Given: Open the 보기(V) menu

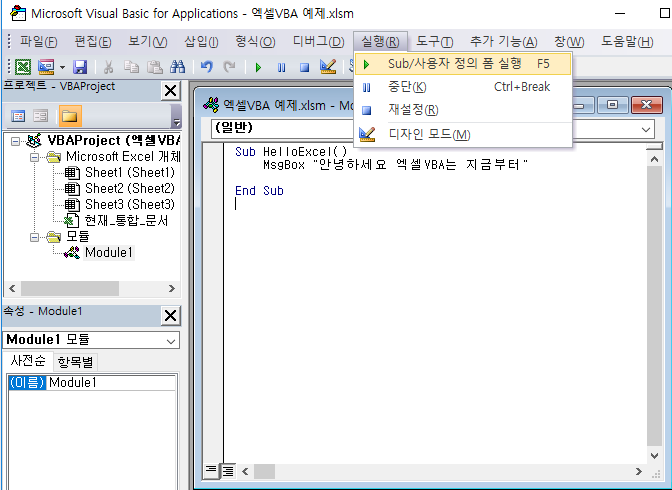Looking at the screenshot, I should [x=147, y=42].
